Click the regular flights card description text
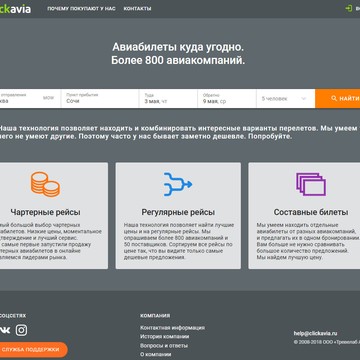Screen dimensions: 360x360 pyautogui.click(x=179, y=241)
